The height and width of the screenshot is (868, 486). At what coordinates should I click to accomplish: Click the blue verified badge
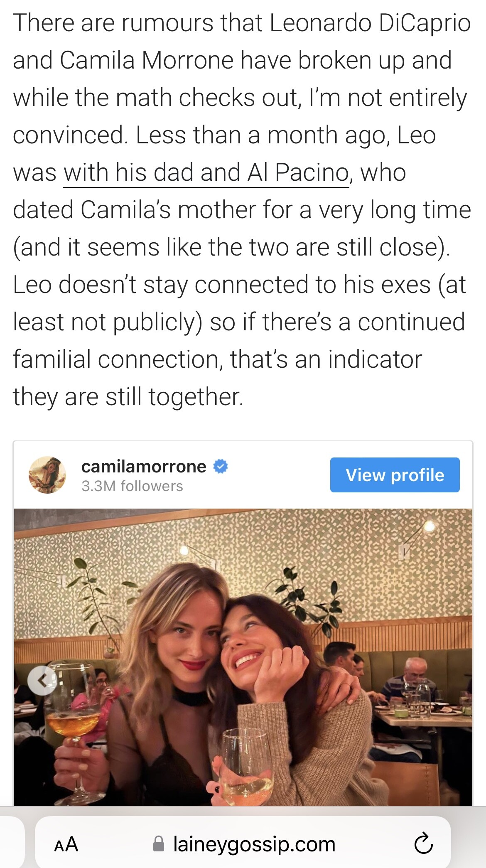point(221,467)
